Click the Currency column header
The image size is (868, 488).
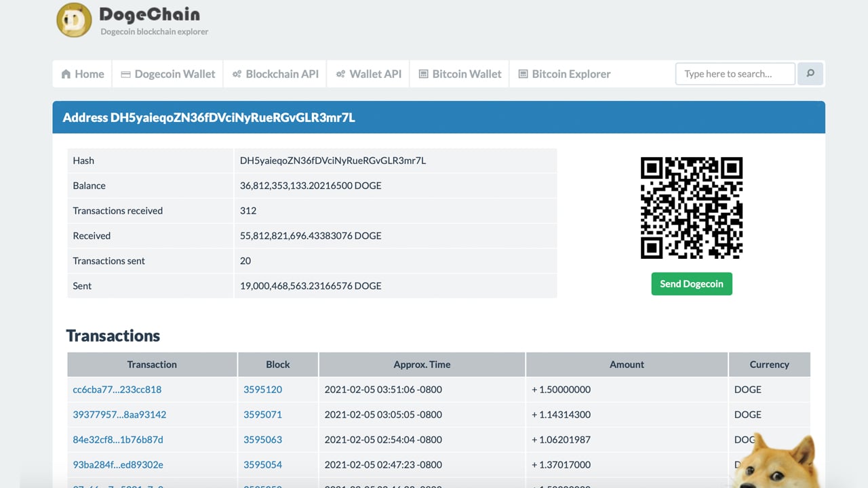point(769,365)
